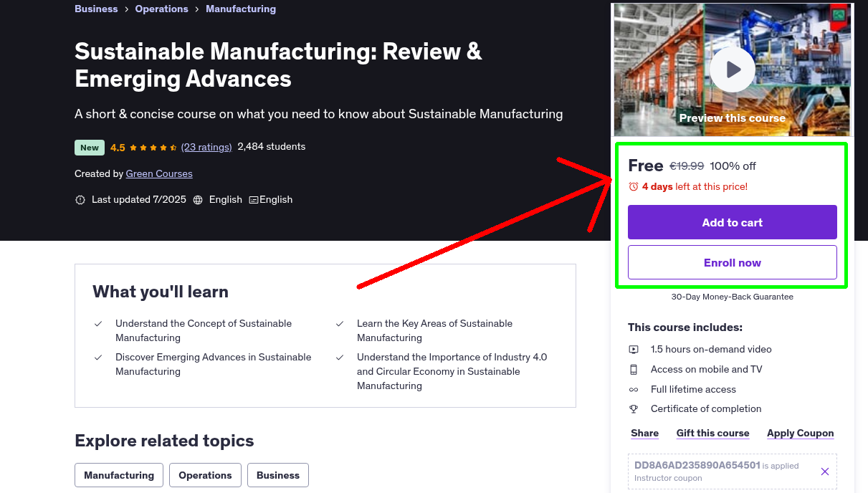
Task: Visit the Green Courses instructor page
Action: [159, 173]
